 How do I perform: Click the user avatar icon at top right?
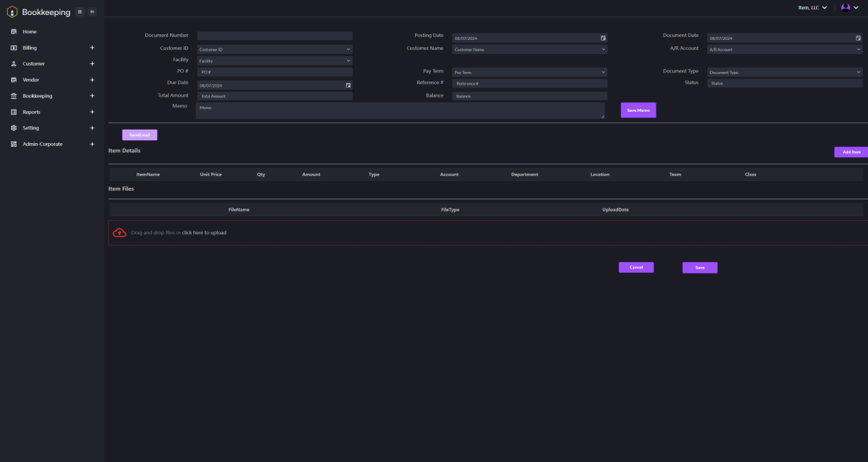[845, 8]
